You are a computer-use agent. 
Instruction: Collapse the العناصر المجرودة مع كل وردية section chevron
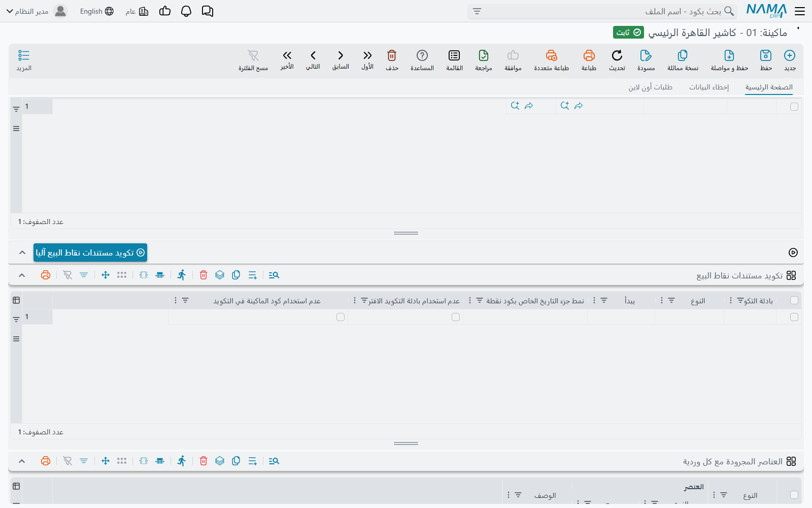coord(22,461)
